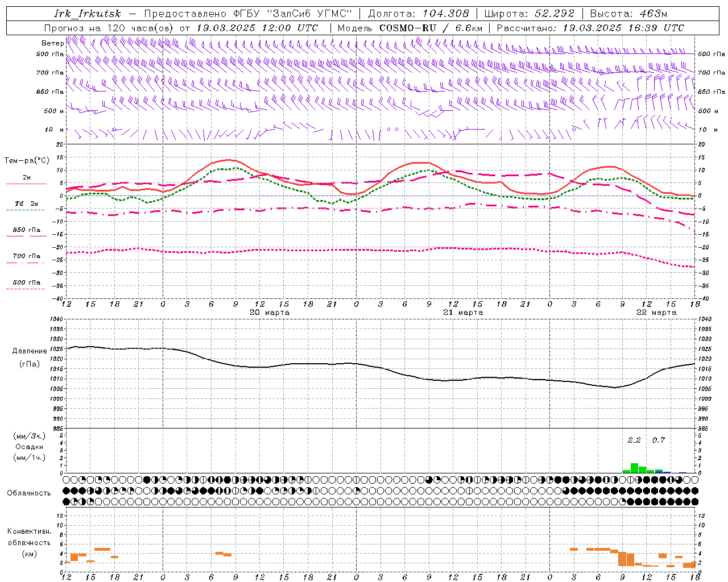Click the (гПа) unit under Давление
This screenshot has height=582, width=728.
tap(30, 364)
